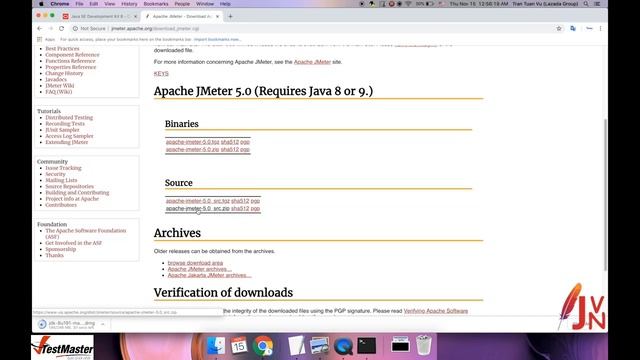Go back using the browser back arrow
Image resolution: width=640 pixels, height=360 pixels.
(40, 29)
